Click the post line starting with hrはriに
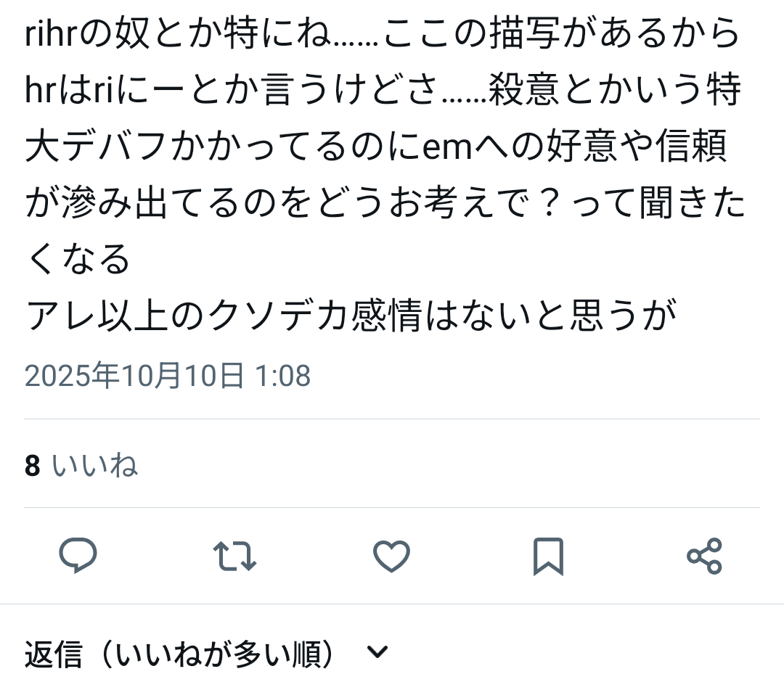This screenshot has width=784, height=674. pyautogui.click(x=383, y=89)
